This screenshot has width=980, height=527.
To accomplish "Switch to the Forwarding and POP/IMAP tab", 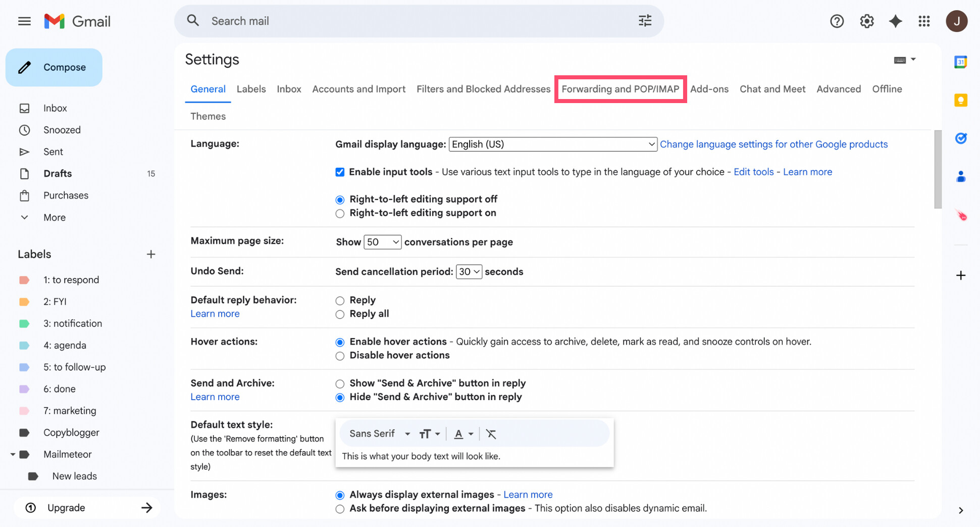I will click(x=620, y=89).
